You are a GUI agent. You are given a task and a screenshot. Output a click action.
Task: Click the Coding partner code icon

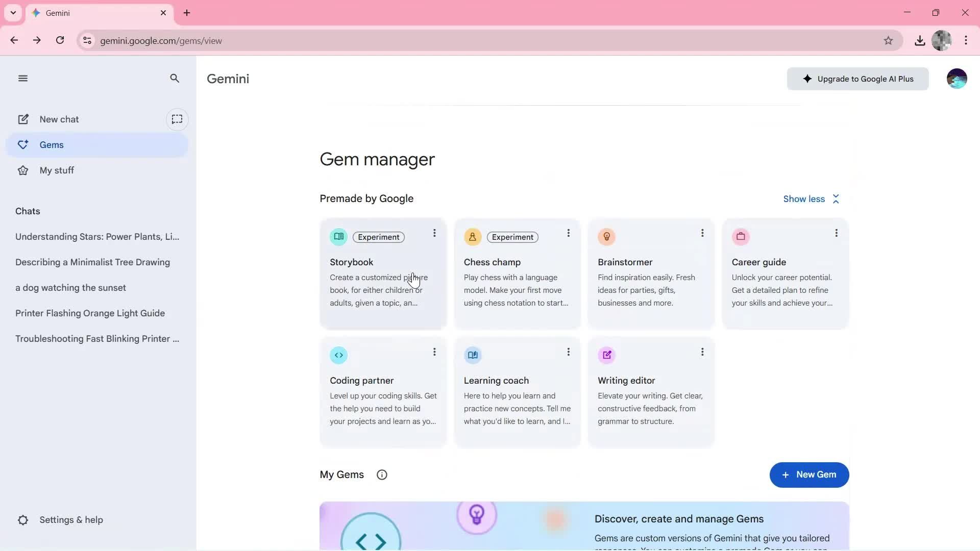click(x=338, y=355)
